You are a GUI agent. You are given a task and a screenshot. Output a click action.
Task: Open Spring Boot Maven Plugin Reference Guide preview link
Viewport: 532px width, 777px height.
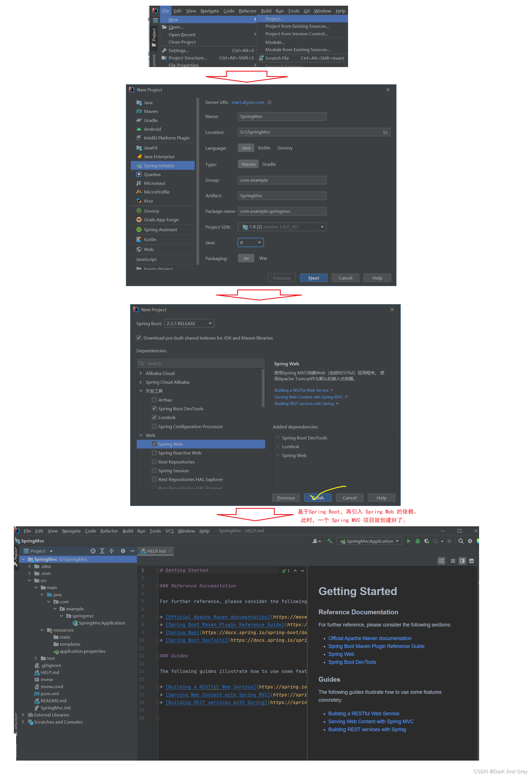pyautogui.click(x=376, y=646)
